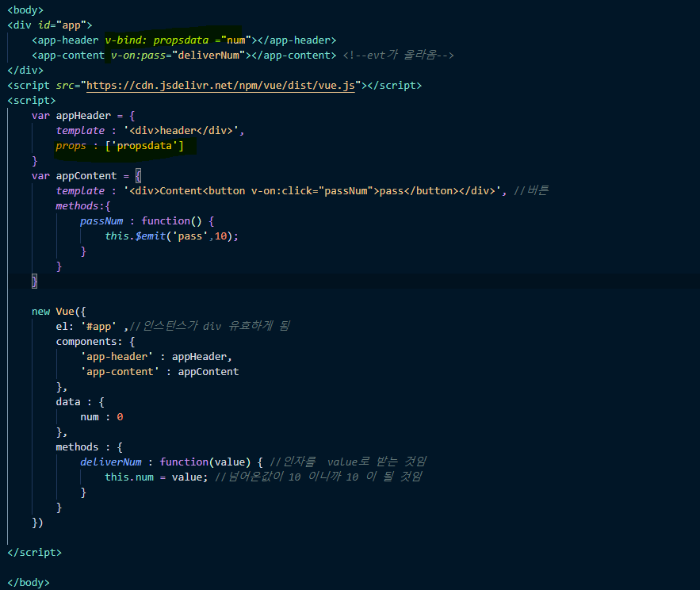The width and height of the screenshot is (700, 590).
Task: Click the opening <body> tag
Action: coord(25,10)
